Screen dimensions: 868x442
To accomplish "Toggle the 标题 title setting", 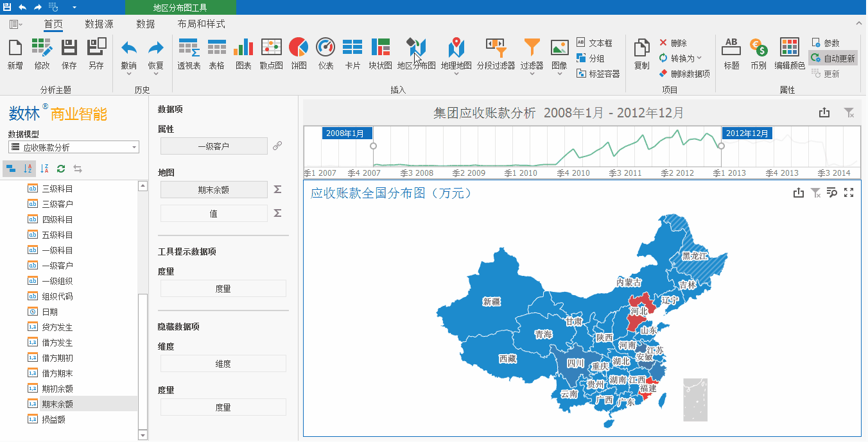I will (731, 55).
